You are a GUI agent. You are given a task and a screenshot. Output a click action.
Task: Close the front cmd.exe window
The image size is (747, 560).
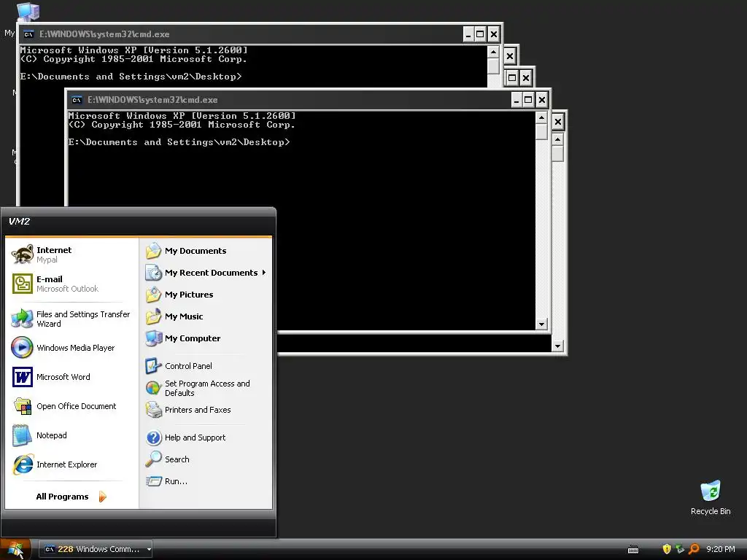[542, 100]
